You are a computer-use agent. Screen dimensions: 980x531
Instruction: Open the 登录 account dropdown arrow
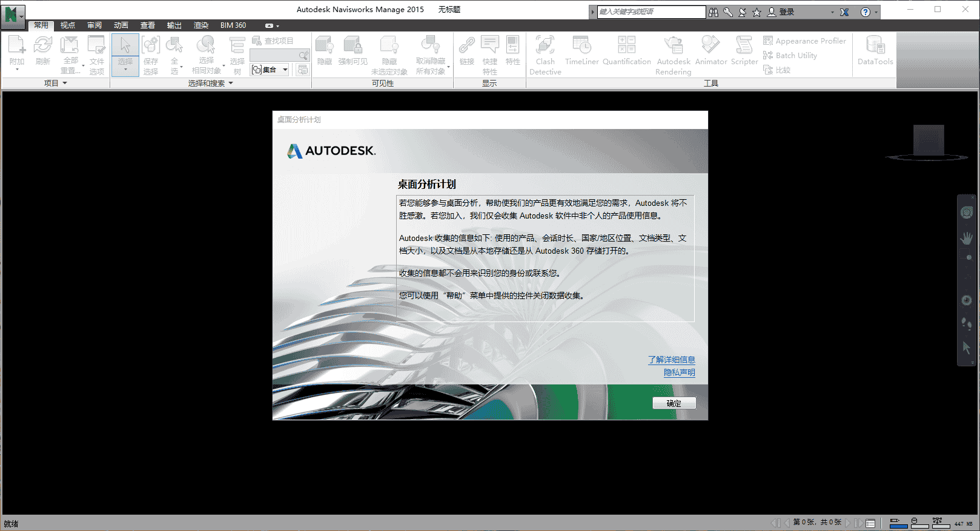click(832, 12)
